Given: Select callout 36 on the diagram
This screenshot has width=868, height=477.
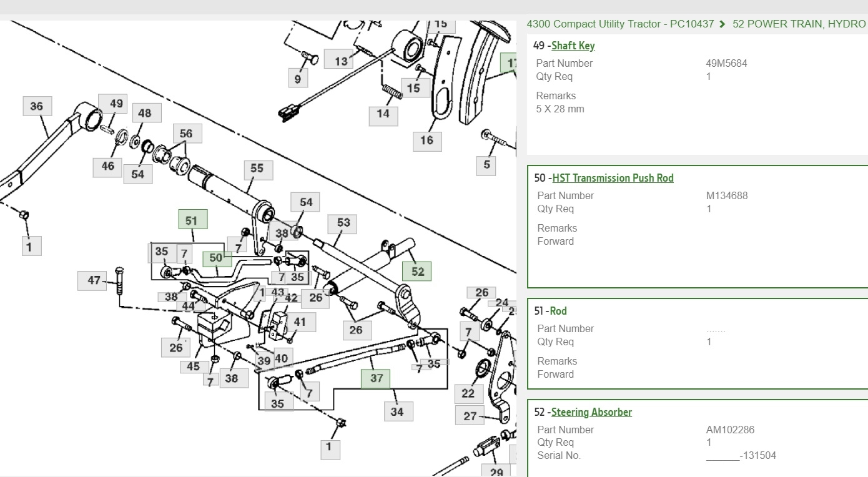Looking at the screenshot, I should pyautogui.click(x=37, y=106).
